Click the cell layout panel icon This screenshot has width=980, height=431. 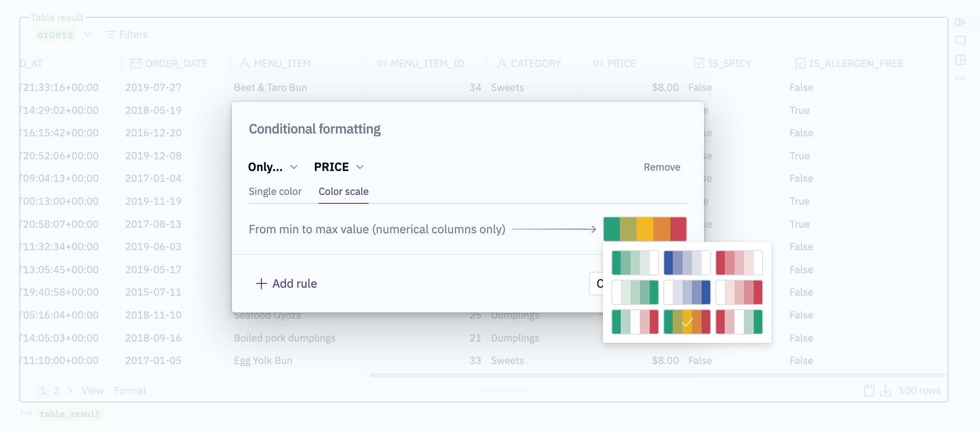[960, 59]
